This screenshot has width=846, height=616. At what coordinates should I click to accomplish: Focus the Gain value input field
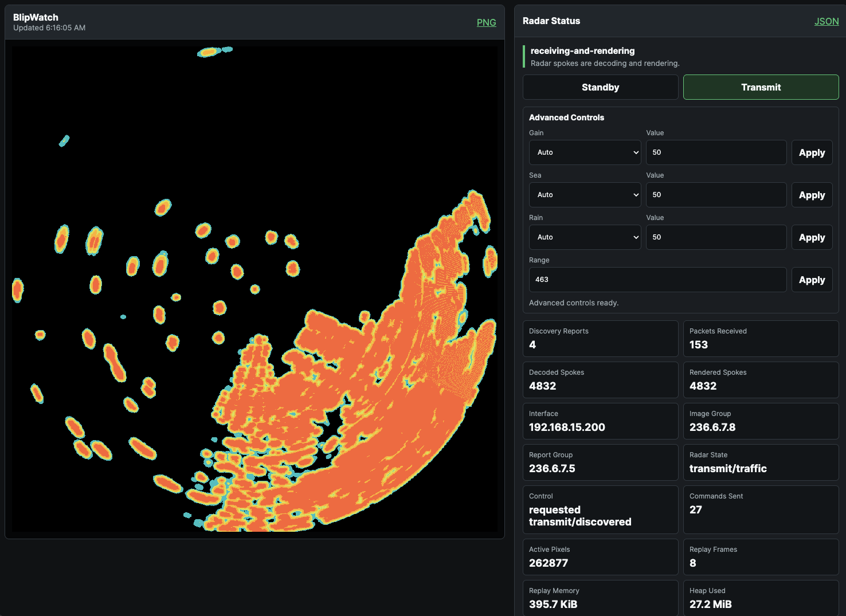pos(716,152)
